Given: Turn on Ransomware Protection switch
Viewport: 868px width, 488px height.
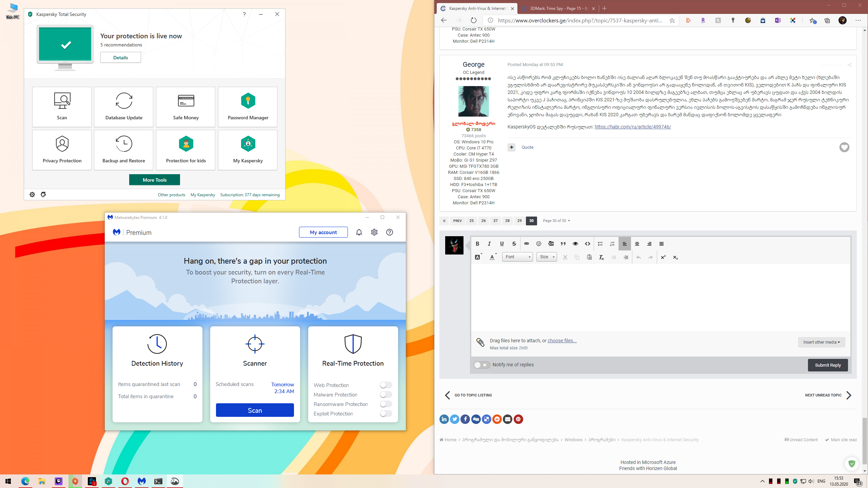Looking at the screenshot, I should [x=386, y=404].
